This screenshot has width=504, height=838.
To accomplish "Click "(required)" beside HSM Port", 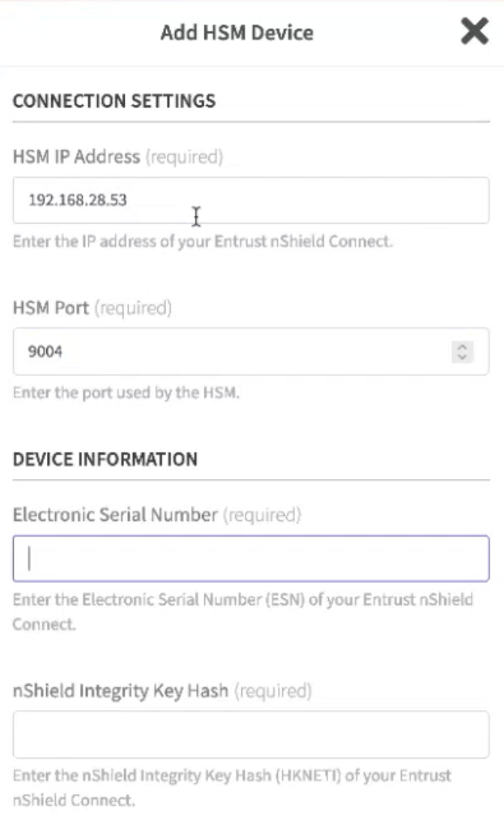I will point(134,308).
